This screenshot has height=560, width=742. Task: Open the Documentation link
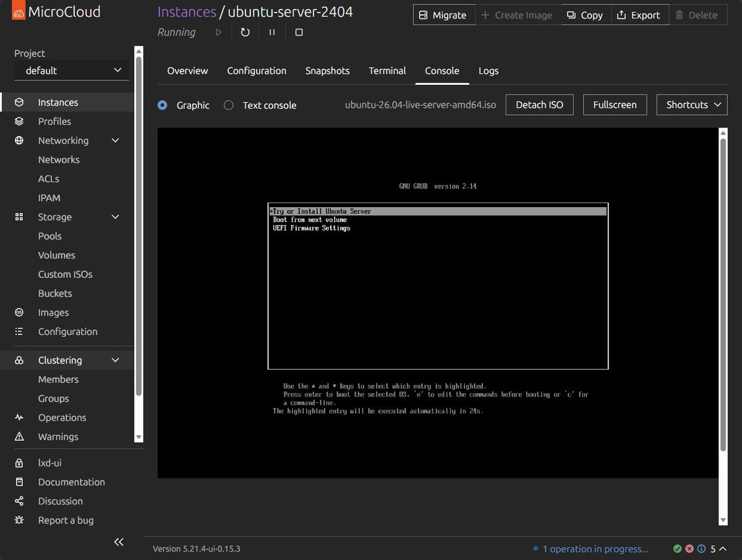71,482
